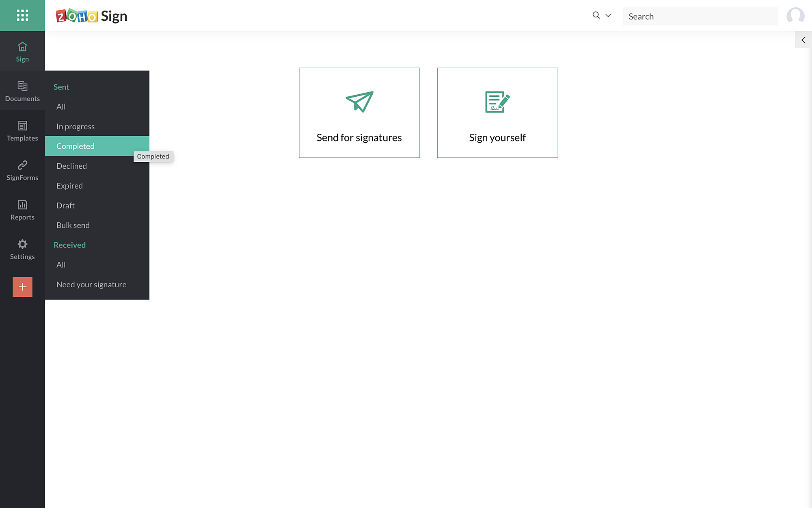Open the SignForms link icon

pos(22,165)
